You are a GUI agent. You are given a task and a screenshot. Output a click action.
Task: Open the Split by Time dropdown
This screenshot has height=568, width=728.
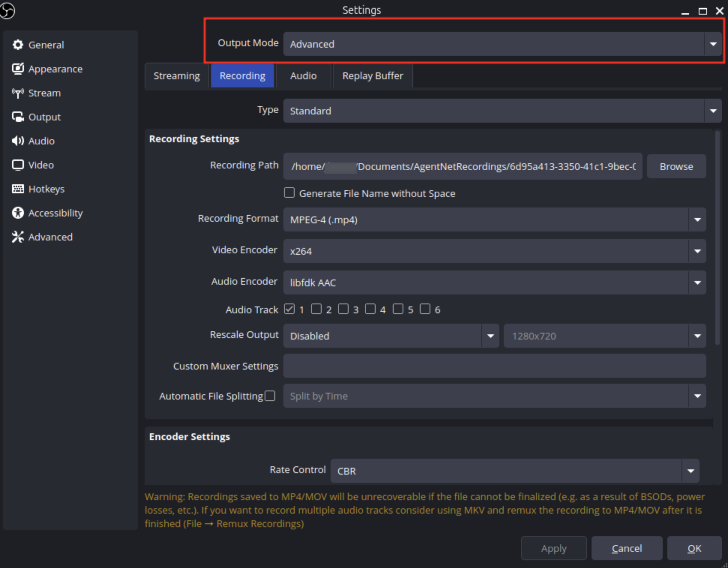click(494, 396)
